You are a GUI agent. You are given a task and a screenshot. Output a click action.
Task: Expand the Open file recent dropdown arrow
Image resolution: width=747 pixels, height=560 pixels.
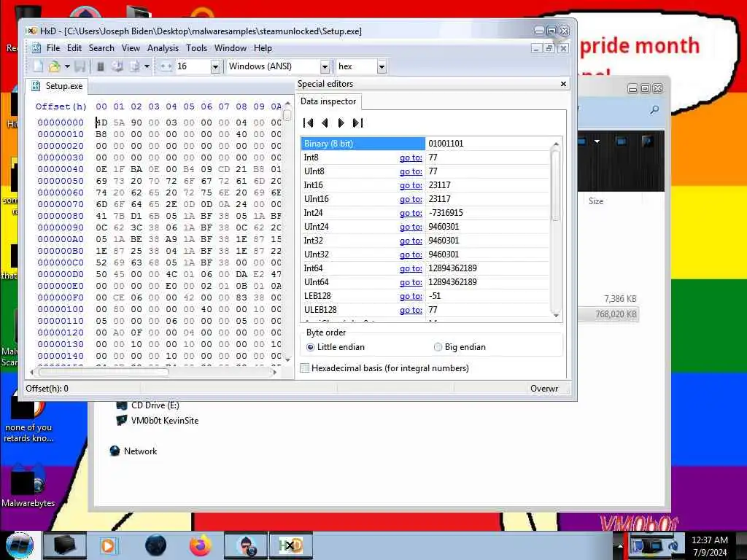pyautogui.click(x=67, y=66)
